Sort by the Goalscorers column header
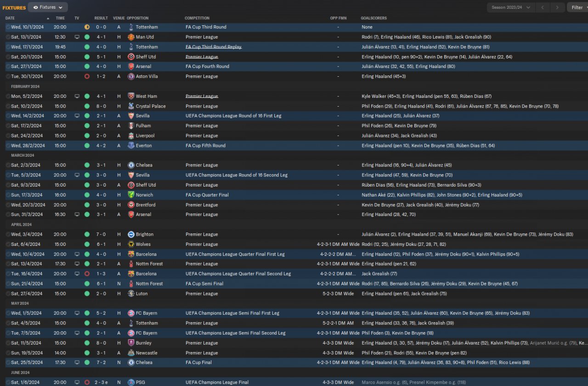Viewport: 588px width, 386px height. pos(373,18)
